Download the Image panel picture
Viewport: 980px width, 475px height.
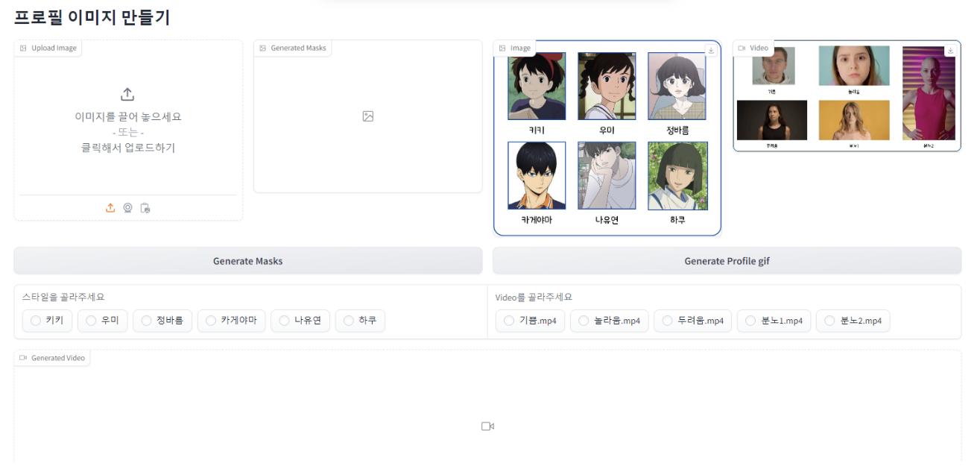pos(711,51)
